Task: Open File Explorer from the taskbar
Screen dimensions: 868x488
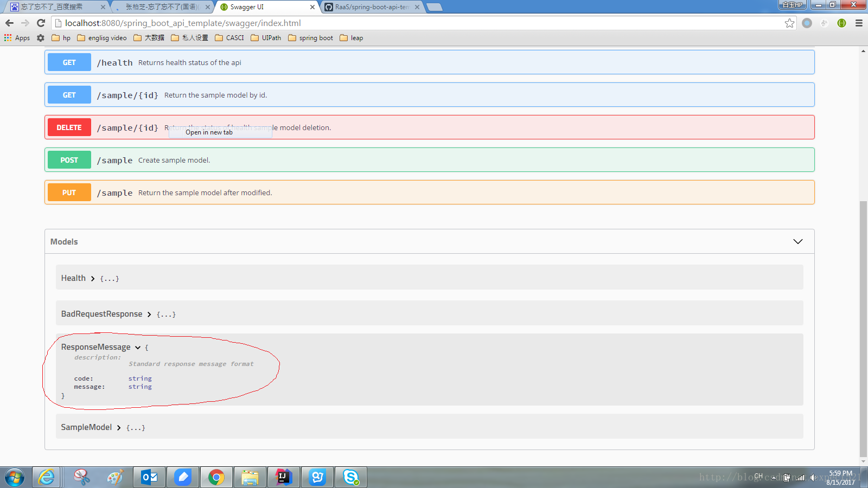Action: point(250,477)
